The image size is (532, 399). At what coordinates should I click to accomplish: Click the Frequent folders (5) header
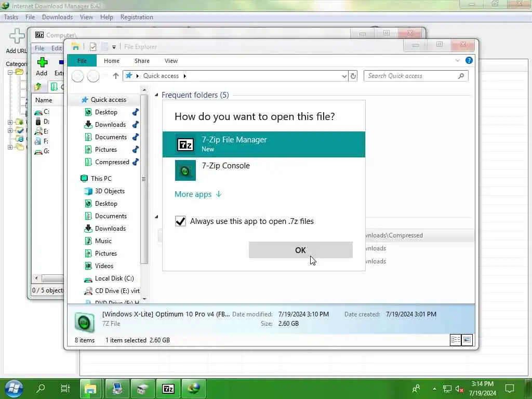coord(195,95)
